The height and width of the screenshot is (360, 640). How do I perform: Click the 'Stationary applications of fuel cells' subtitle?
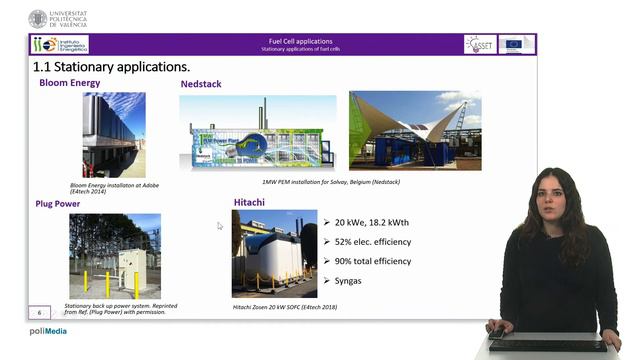(x=300, y=49)
